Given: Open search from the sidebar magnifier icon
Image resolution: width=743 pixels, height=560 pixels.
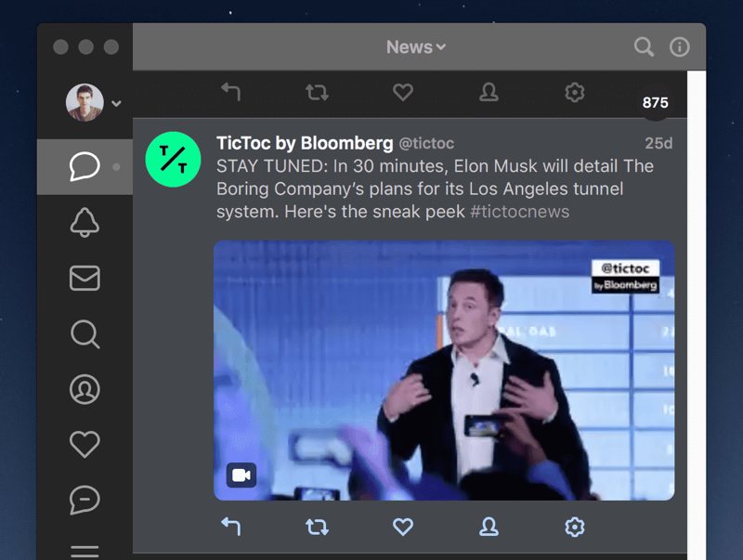Looking at the screenshot, I should point(85,334).
